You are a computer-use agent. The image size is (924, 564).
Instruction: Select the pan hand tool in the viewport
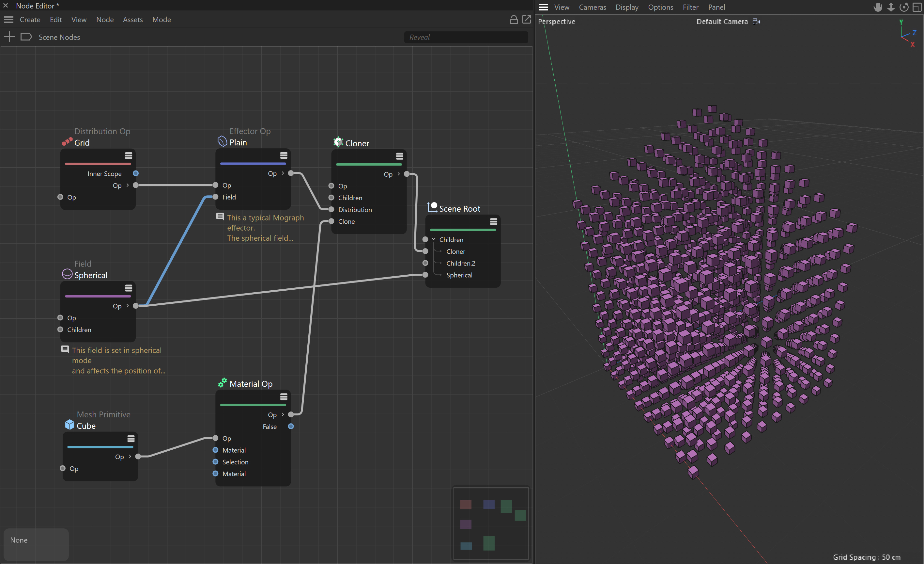click(877, 7)
